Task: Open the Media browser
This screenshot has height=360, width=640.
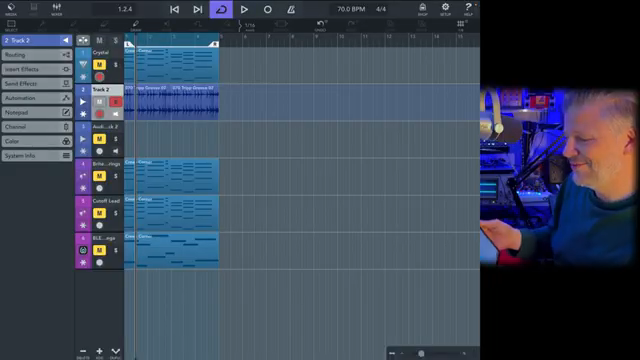Action: [x=11, y=9]
